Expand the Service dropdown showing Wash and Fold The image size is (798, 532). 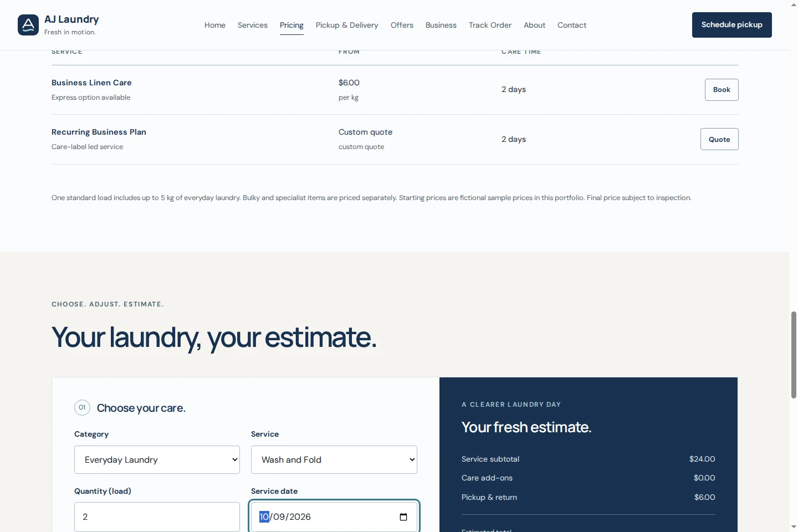point(334,460)
